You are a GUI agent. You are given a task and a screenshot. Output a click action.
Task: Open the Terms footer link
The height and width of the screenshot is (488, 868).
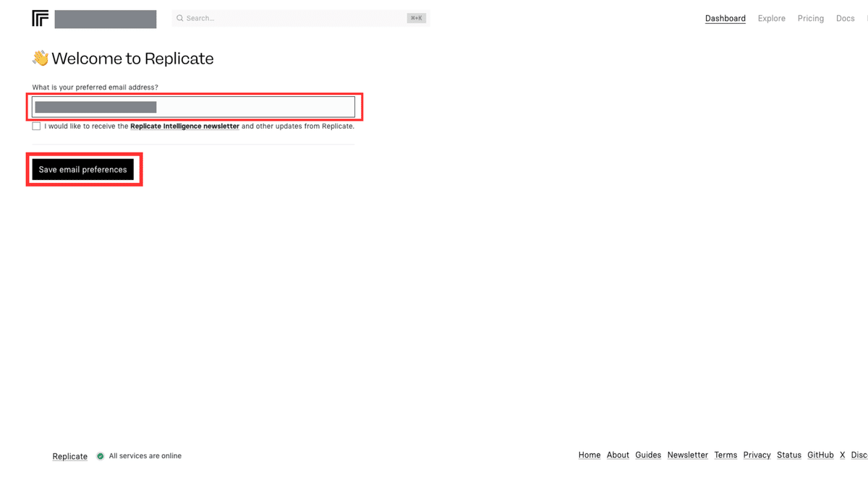tap(726, 455)
